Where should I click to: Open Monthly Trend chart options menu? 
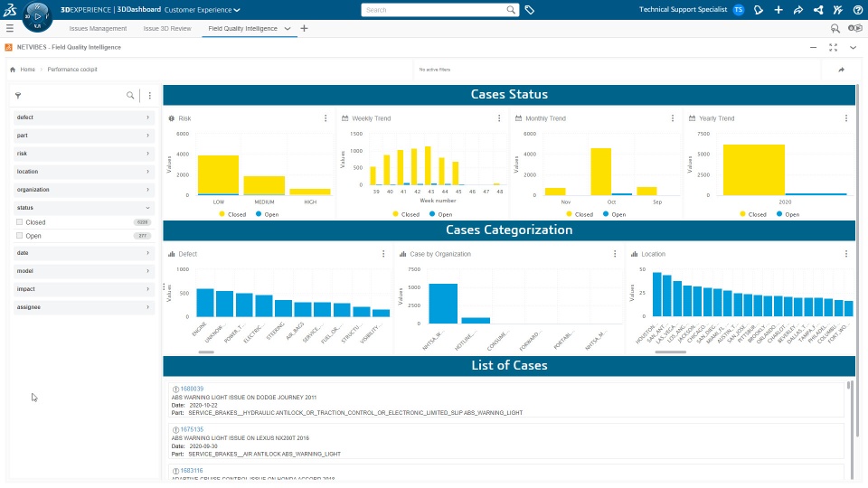click(673, 118)
